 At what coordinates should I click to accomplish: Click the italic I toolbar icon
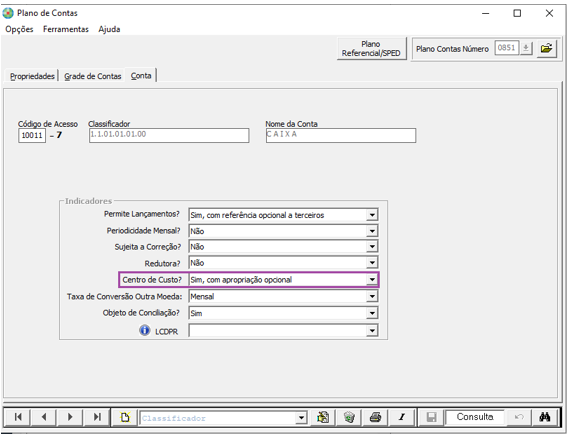tap(402, 417)
